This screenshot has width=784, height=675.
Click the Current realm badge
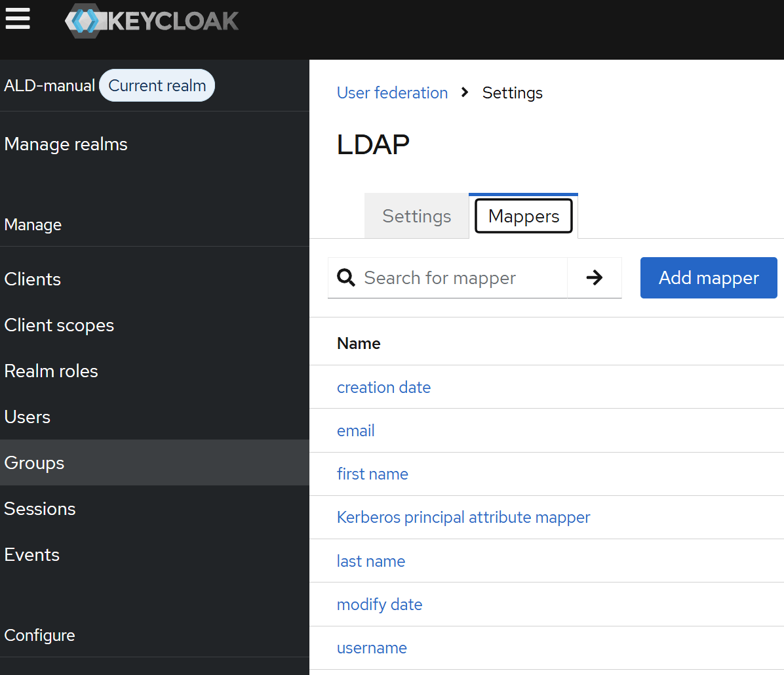(x=157, y=85)
